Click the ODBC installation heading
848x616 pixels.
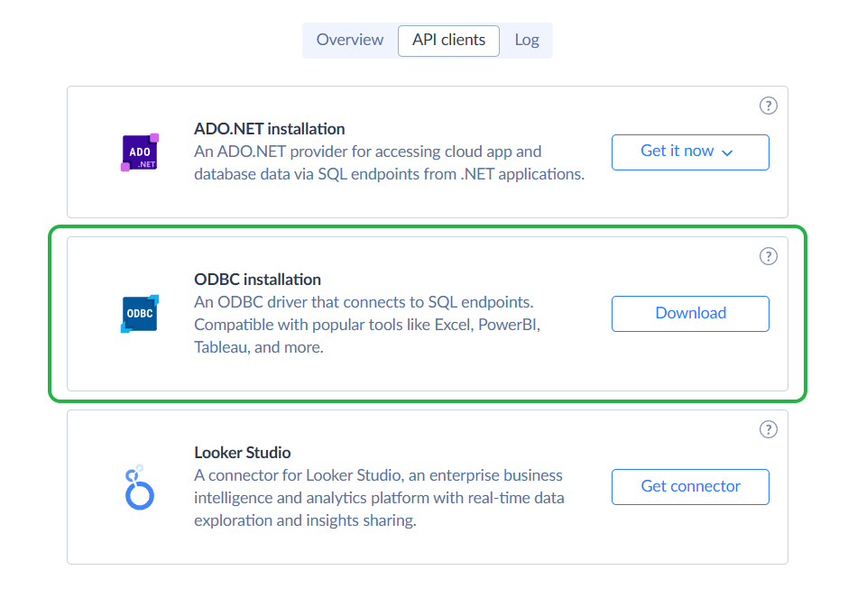pos(257,279)
